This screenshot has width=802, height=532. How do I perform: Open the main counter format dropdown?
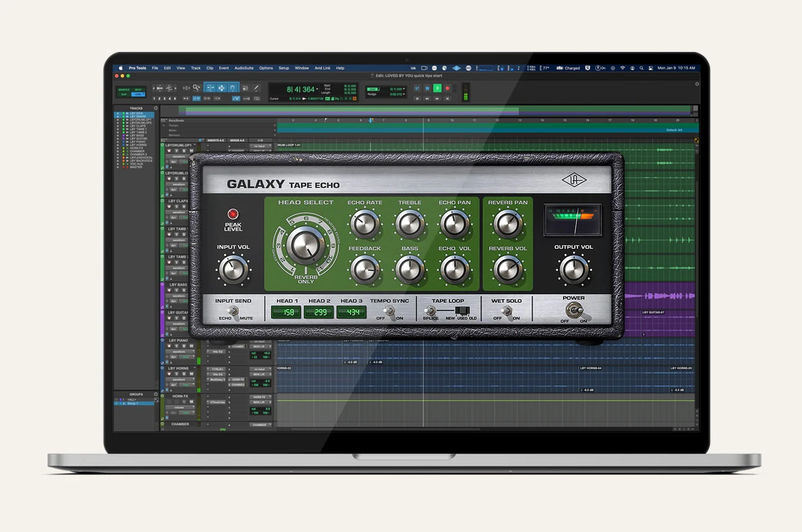tap(317, 90)
